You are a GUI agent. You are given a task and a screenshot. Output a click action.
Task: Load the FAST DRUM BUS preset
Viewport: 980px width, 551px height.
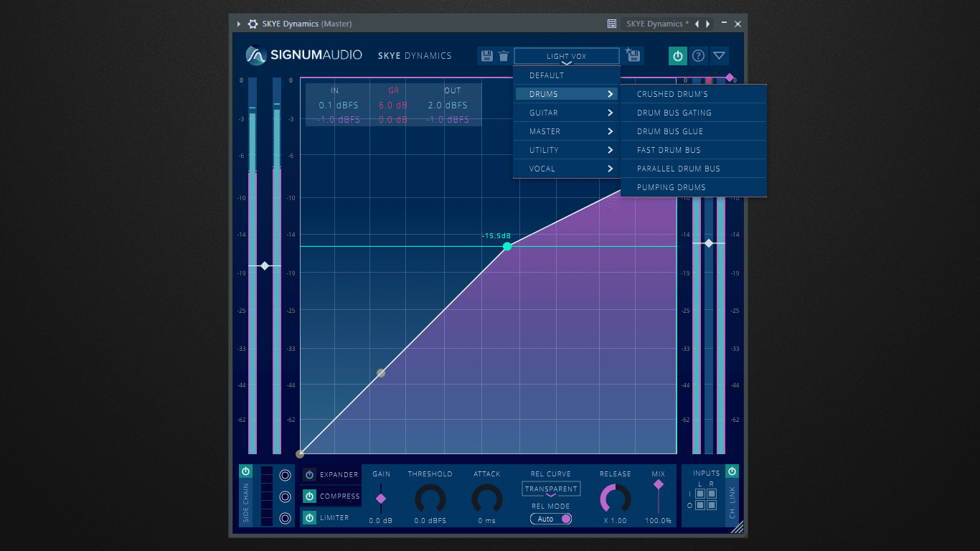pos(694,150)
